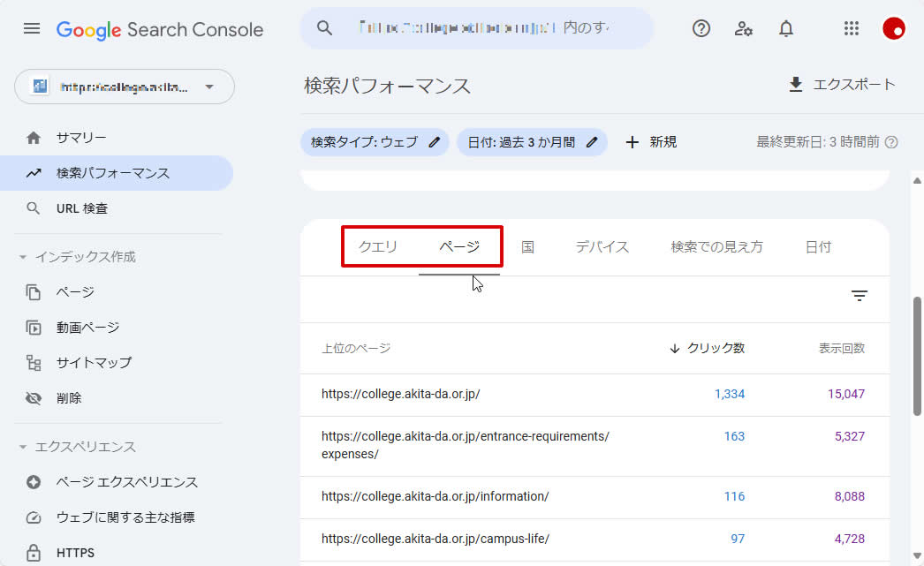Open the notifications bell

[x=786, y=28]
